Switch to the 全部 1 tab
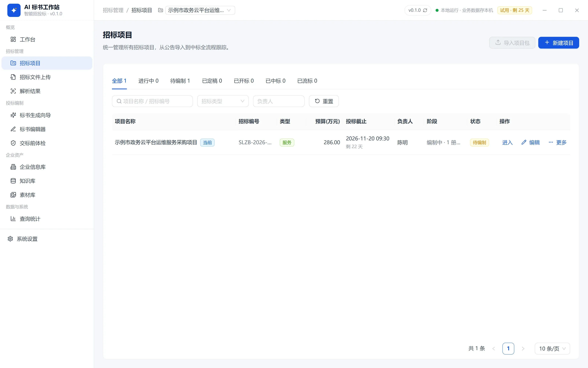Screen dimensions: 588x368 (x=119, y=81)
